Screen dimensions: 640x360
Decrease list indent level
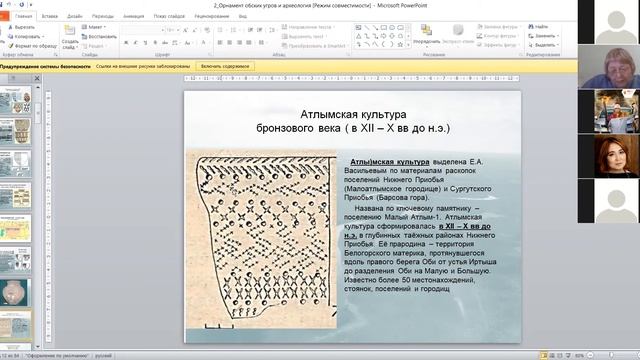point(250,30)
